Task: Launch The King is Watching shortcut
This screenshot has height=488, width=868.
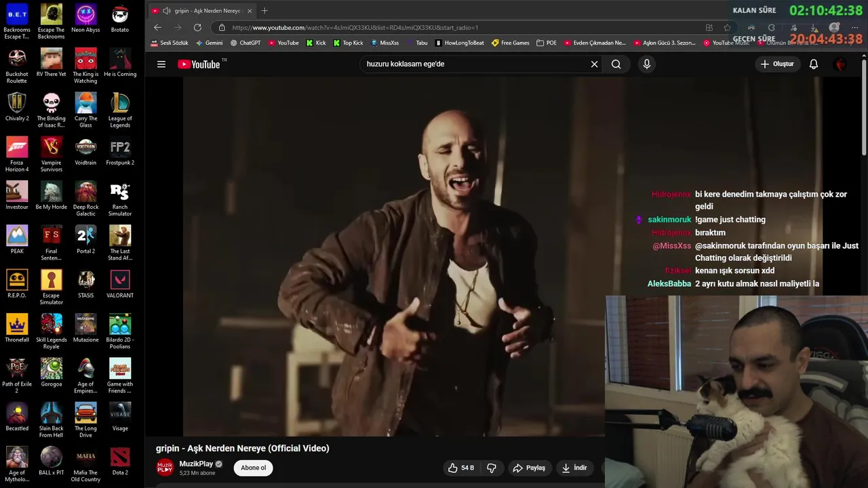Action: 85,66
